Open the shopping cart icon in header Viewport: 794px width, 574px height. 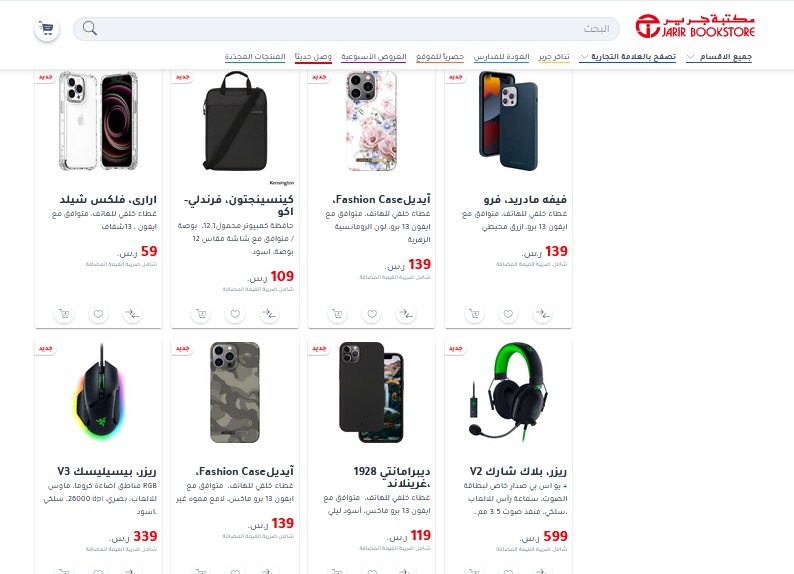coord(47,29)
